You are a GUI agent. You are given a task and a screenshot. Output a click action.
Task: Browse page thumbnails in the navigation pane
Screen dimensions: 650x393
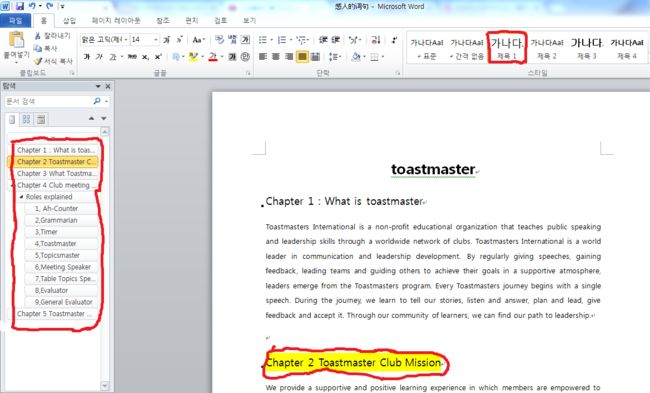27,119
